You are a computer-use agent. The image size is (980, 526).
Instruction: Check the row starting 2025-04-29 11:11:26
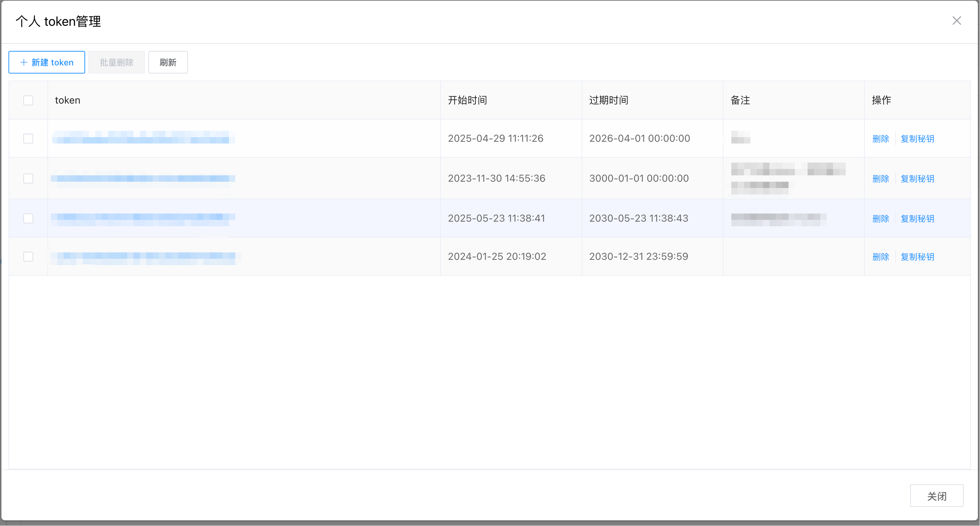tap(28, 138)
